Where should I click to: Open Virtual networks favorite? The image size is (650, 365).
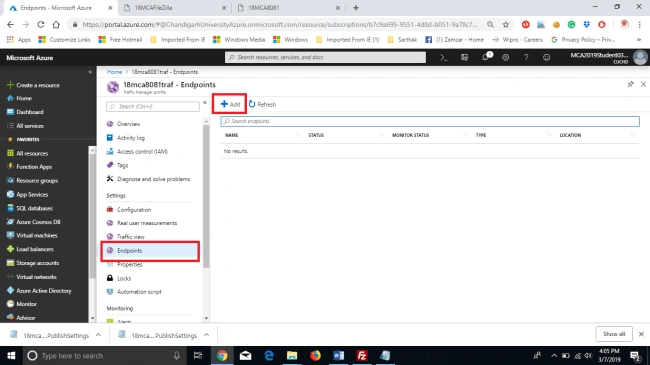[32, 277]
